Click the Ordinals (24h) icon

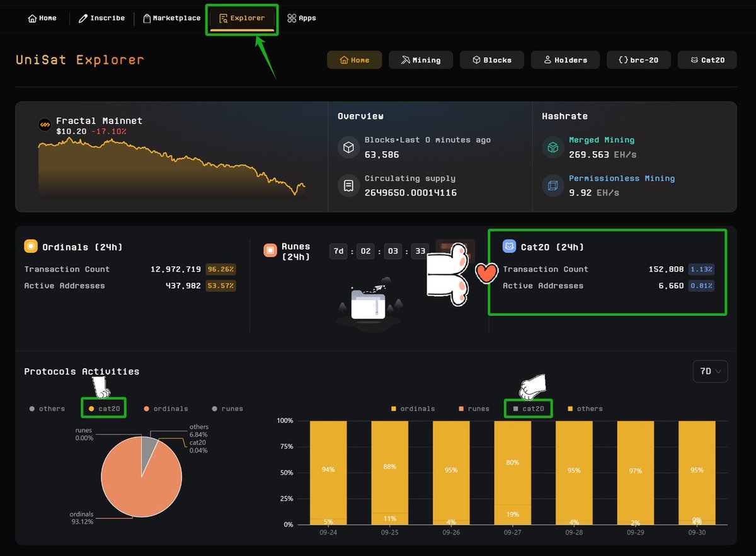(31, 246)
